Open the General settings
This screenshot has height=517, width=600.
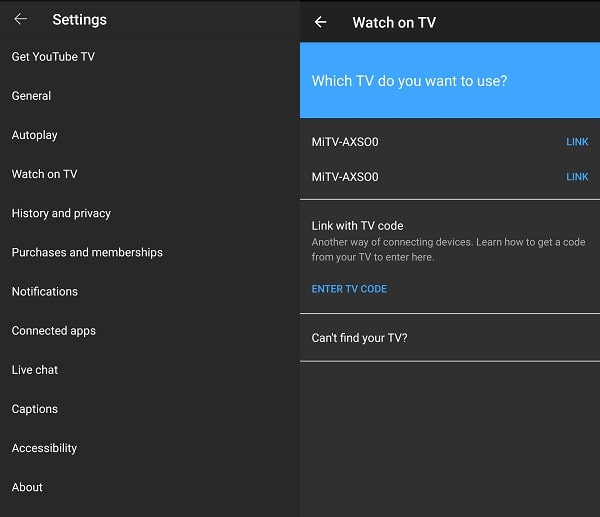click(150, 96)
